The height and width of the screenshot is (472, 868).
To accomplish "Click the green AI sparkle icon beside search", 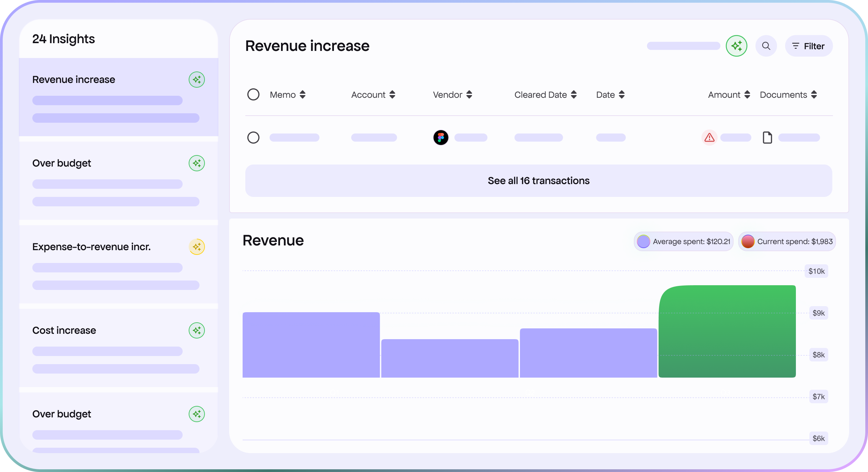I will click(x=736, y=46).
